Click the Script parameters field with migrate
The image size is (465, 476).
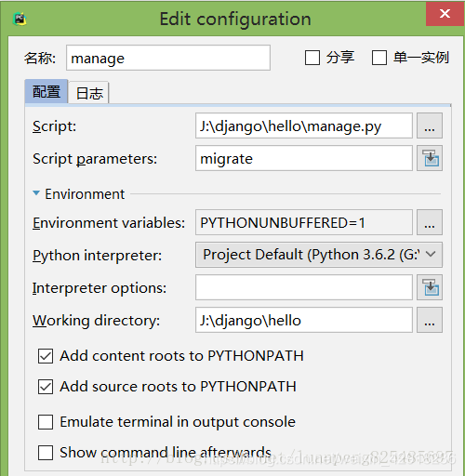[304, 158]
